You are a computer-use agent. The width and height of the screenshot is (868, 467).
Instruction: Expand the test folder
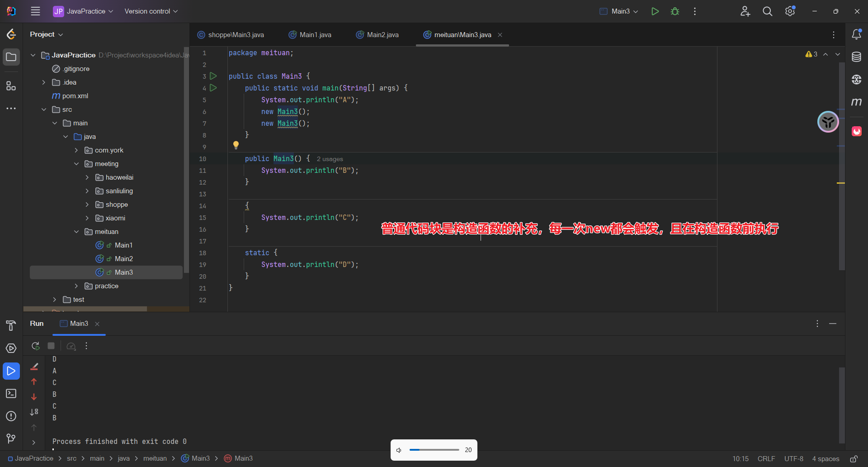tap(55, 300)
